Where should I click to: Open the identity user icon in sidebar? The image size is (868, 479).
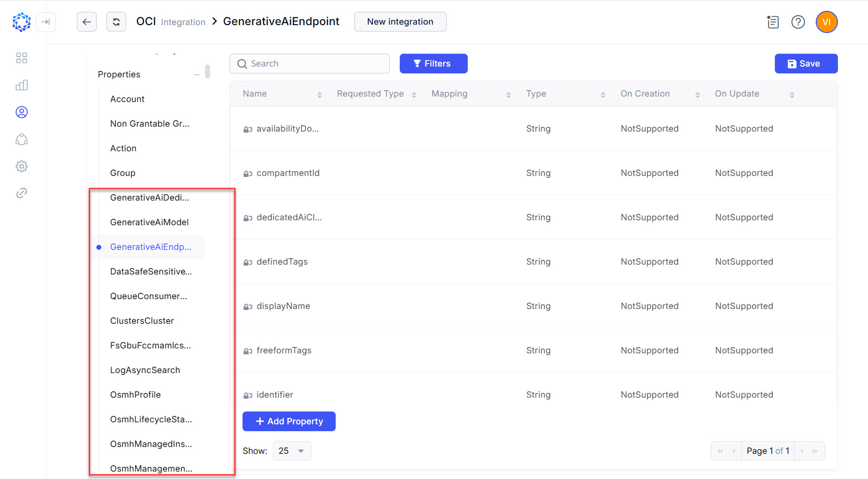point(21,112)
